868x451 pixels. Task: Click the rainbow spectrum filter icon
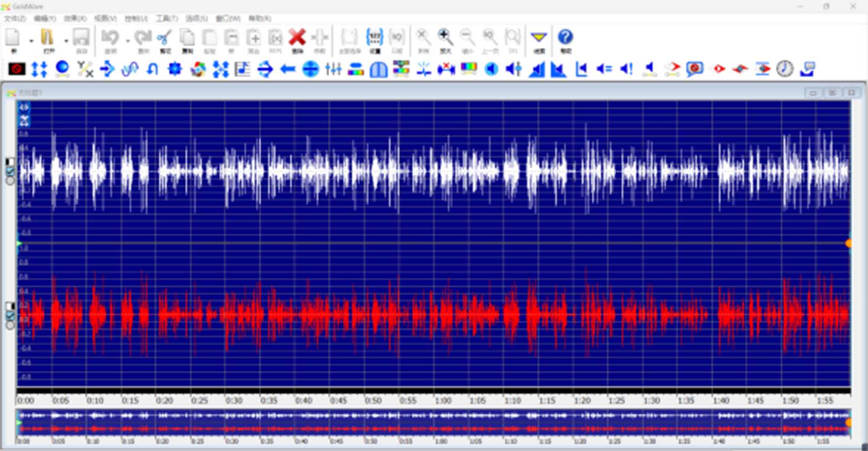[469, 69]
